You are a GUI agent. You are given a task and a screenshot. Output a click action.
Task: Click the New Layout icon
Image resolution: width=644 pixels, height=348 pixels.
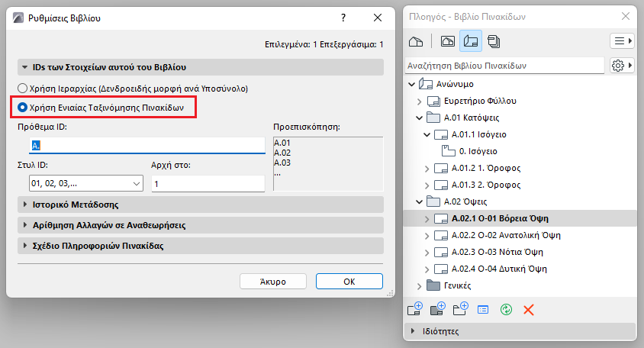[x=415, y=309]
